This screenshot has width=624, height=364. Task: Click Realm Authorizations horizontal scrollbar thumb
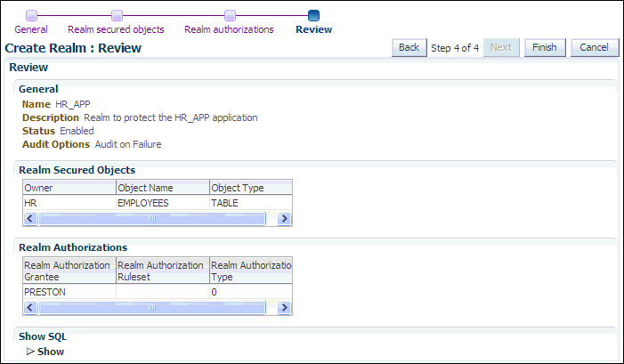click(x=152, y=307)
